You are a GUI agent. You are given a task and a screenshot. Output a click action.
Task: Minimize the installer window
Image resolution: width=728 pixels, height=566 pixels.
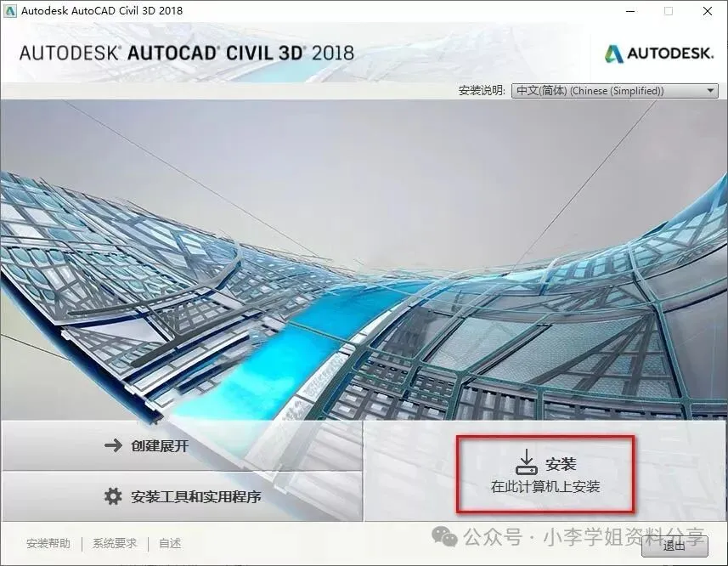[630, 11]
